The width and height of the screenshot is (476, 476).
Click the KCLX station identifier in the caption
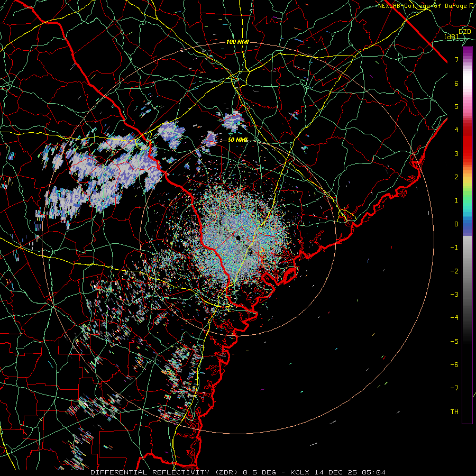tap(301, 472)
